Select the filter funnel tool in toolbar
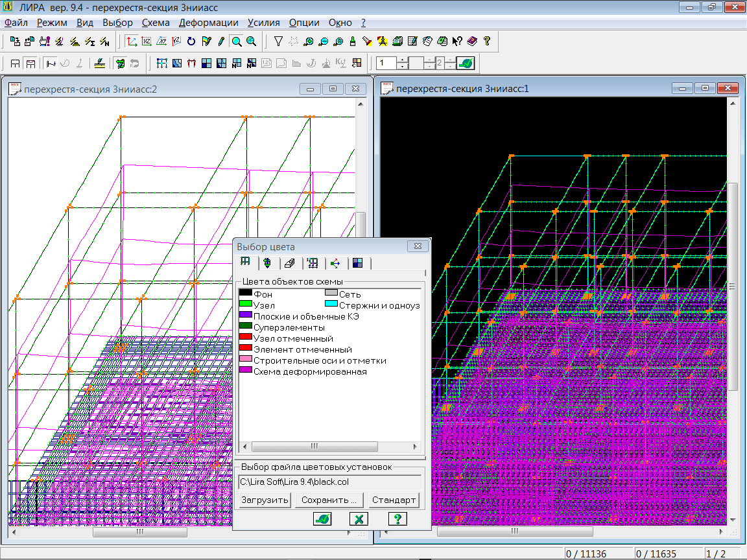 [x=278, y=41]
